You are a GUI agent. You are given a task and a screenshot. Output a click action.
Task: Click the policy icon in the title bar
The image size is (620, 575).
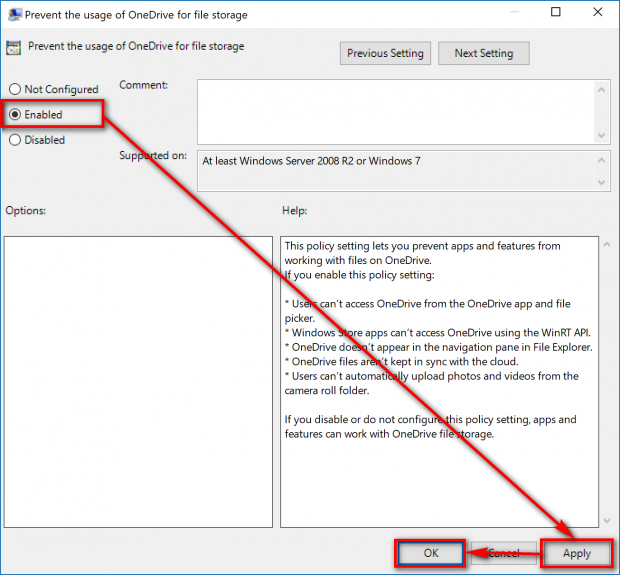coord(13,15)
